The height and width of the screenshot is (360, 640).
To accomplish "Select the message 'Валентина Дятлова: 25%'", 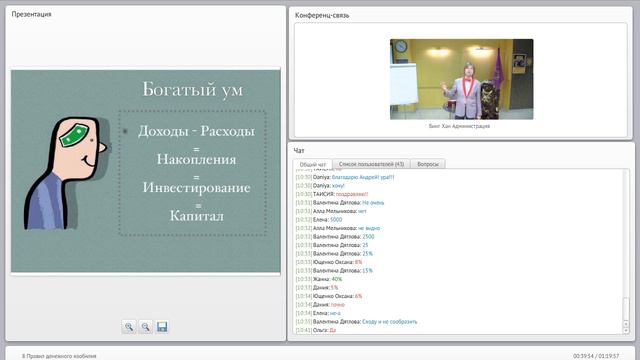I will pyautogui.click(x=334, y=253).
